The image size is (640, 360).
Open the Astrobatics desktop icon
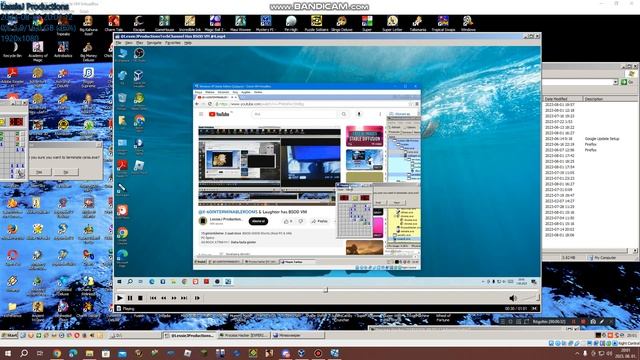coord(63,50)
